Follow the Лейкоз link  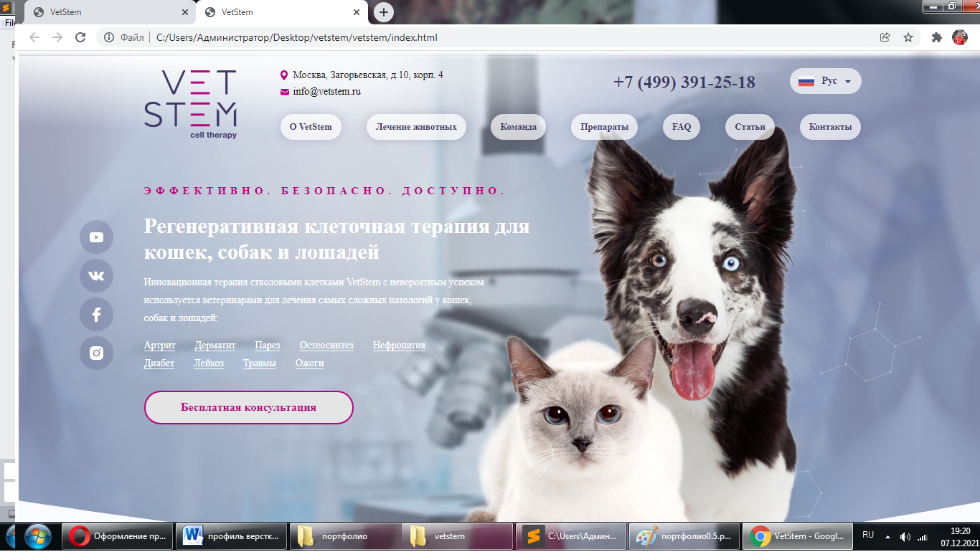point(209,363)
